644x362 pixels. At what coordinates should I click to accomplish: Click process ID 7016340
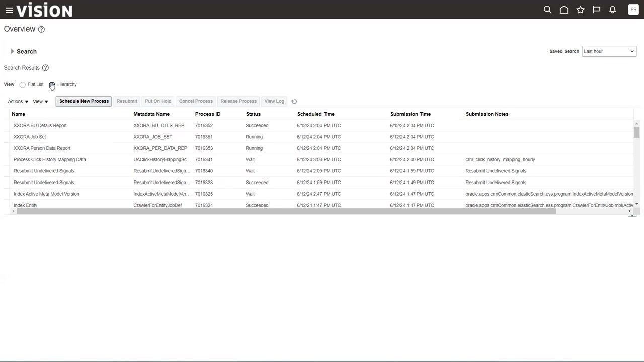coord(204,171)
